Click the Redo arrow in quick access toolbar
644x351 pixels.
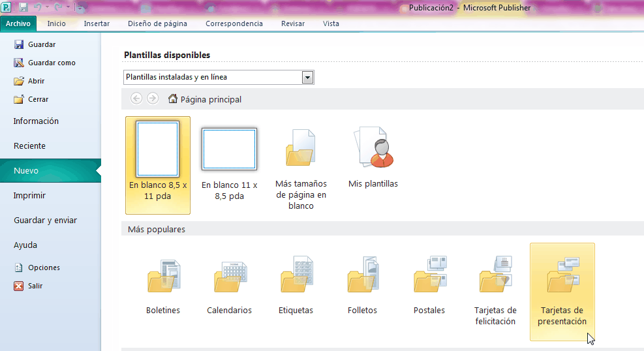[58, 7]
